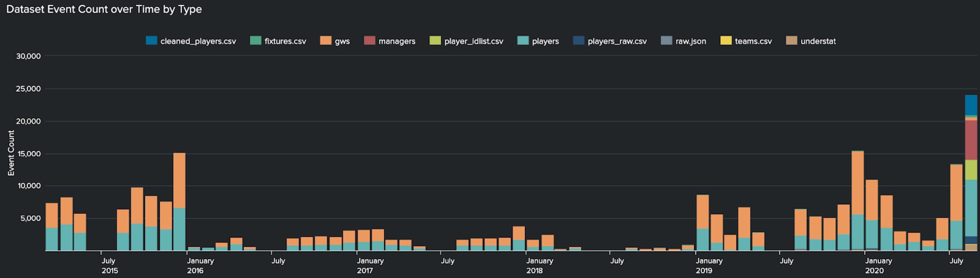Screen dimensions: 980x278
Task: Select the players_raw.csv legend label
Action: 617,42
